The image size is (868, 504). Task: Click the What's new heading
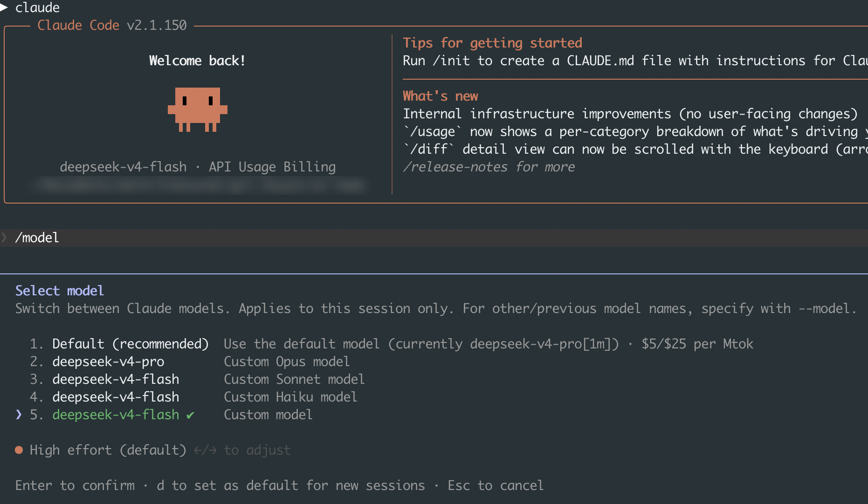coord(441,96)
